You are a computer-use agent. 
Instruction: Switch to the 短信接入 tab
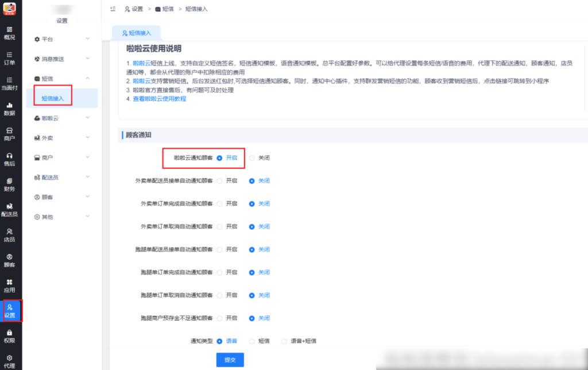coord(136,32)
